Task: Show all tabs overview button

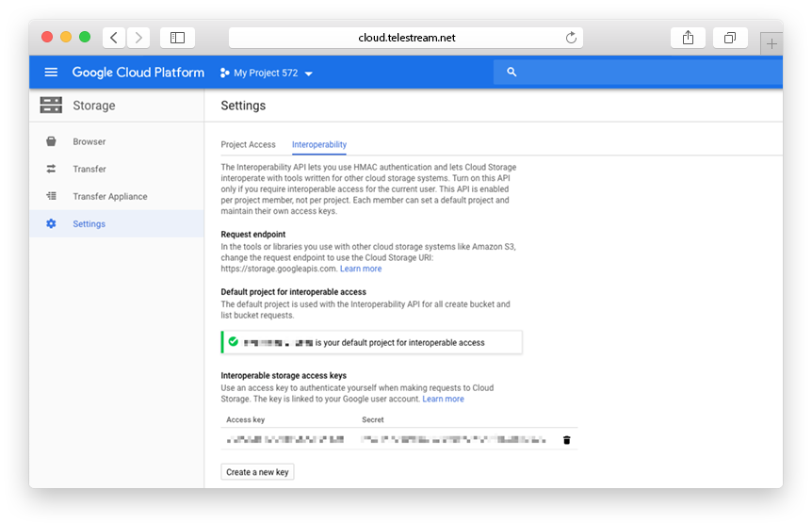Action: click(730, 38)
